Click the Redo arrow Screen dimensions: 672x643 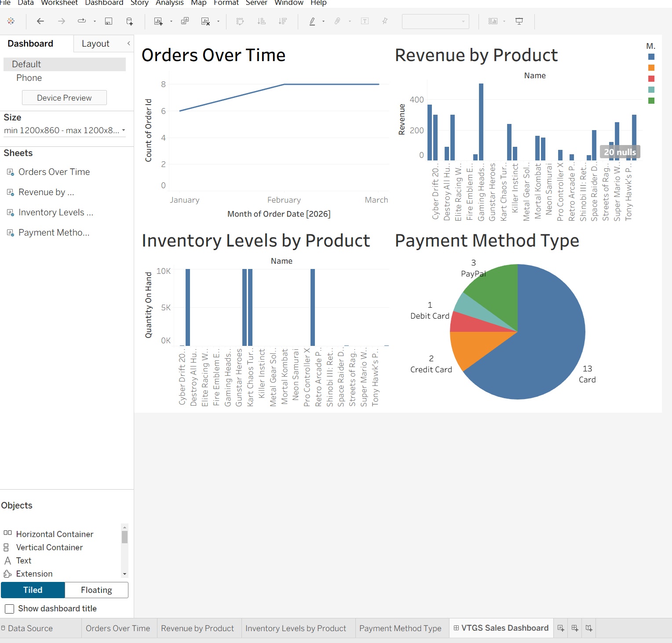61,21
